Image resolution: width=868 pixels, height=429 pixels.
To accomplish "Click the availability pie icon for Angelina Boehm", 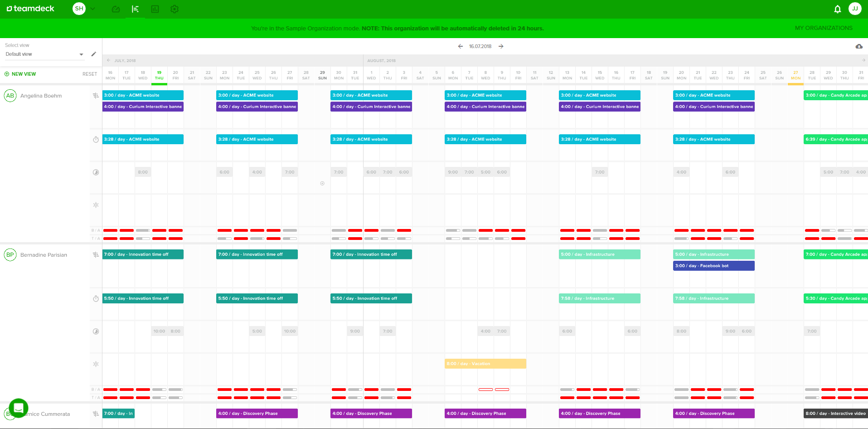I will coord(96,172).
